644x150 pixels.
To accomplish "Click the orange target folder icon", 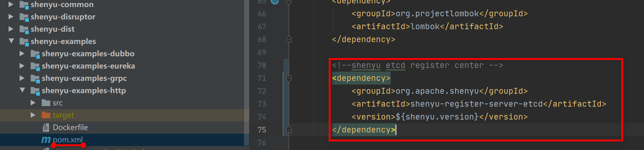I will click(46, 115).
